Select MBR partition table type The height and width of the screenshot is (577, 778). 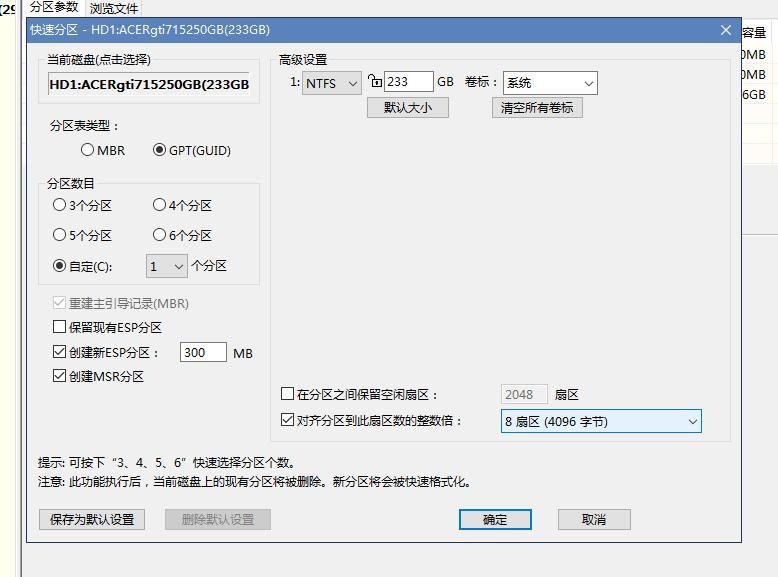click(x=88, y=151)
